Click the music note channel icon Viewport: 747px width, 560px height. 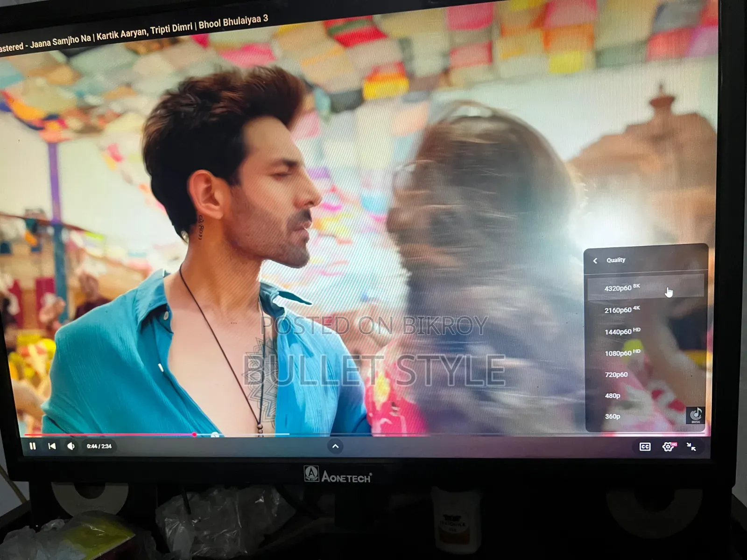[x=696, y=415]
